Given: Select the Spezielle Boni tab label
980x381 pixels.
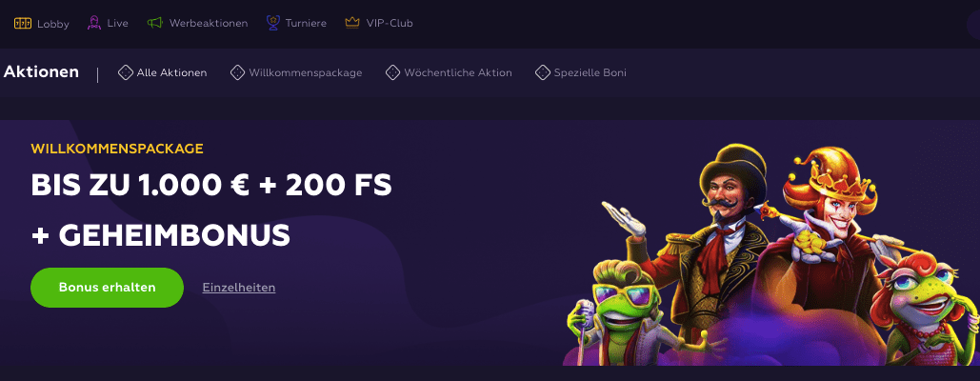Looking at the screenshot, I should click(590, 72).
